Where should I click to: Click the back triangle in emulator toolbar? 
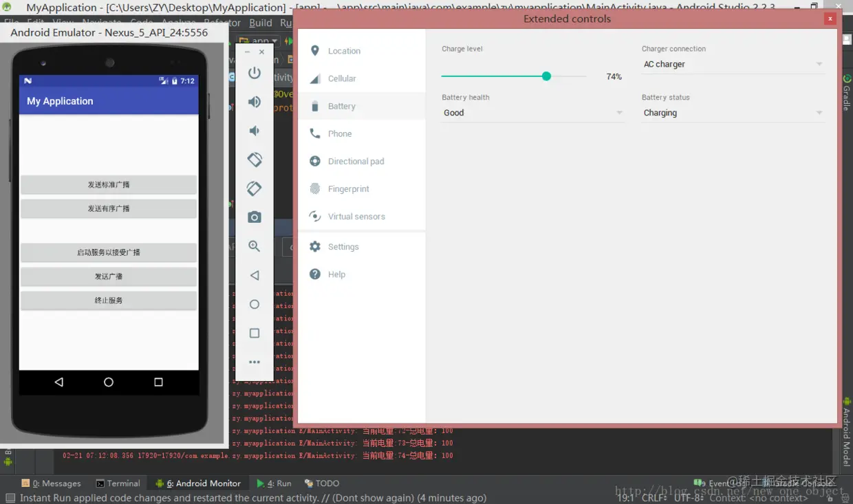[x=255, y=275]
